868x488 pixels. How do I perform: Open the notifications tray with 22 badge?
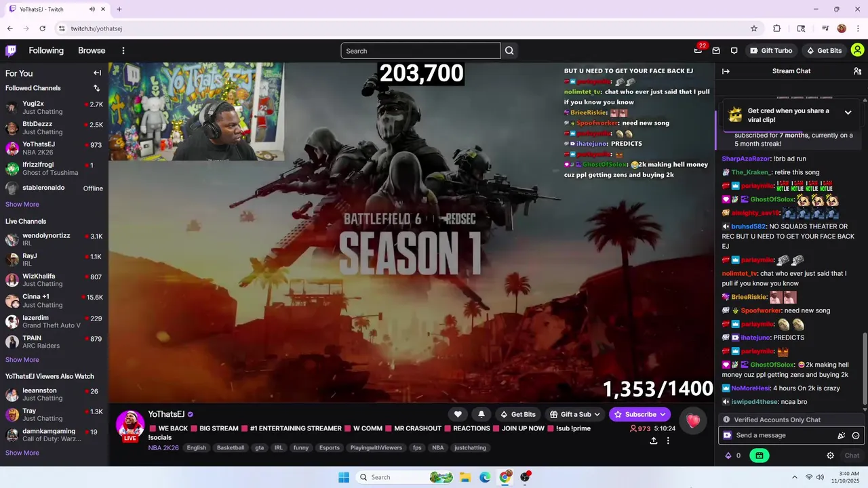click(698, 51)
